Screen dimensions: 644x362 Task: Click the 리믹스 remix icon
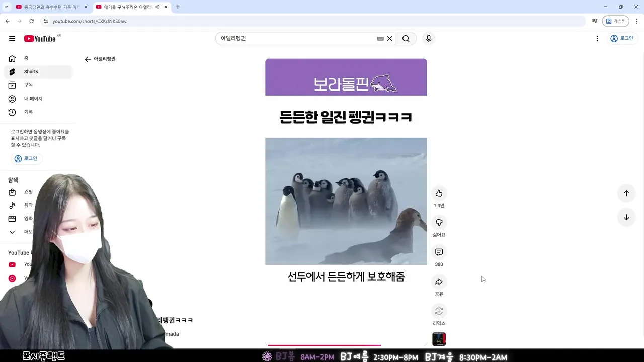pyautogui.click(x=439, y=311)
